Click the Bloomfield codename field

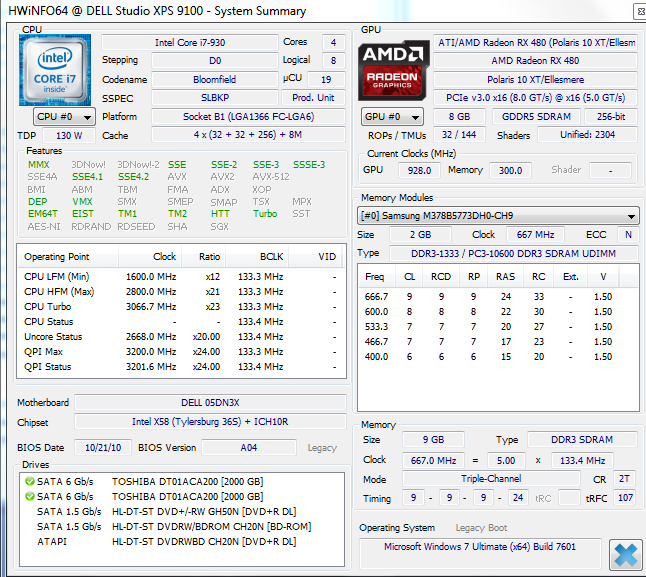[215, 79]
